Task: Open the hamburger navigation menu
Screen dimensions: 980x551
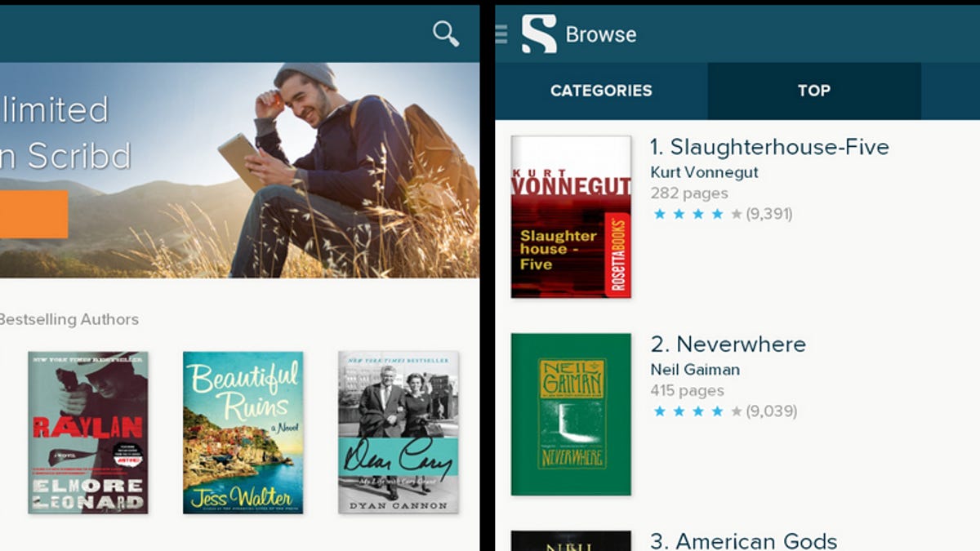Action: (501, 33)
